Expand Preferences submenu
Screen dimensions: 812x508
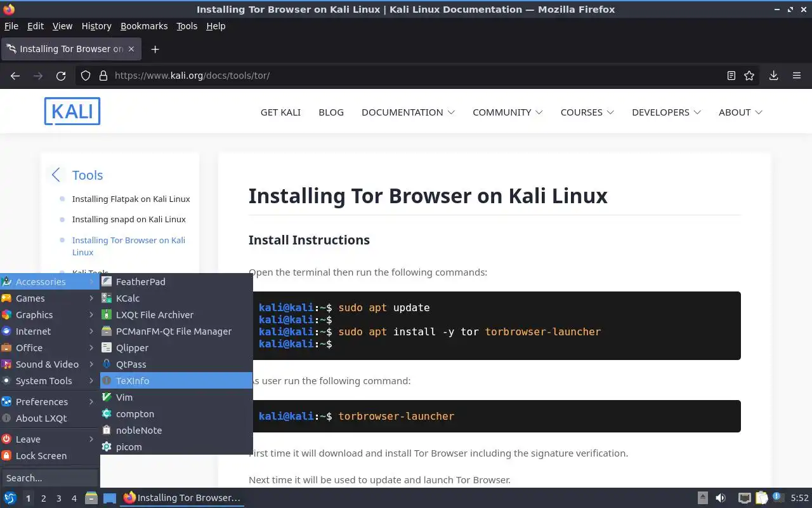49,402
